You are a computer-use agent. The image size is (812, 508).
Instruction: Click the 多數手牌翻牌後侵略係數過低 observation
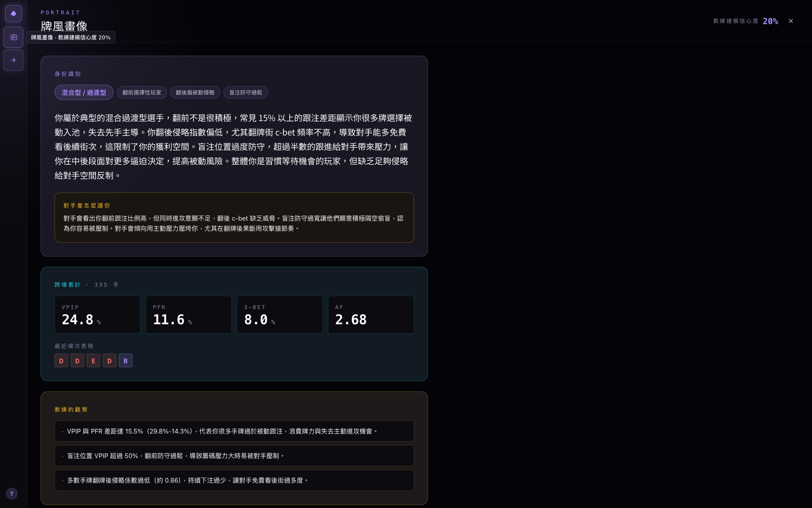(234, 480)
